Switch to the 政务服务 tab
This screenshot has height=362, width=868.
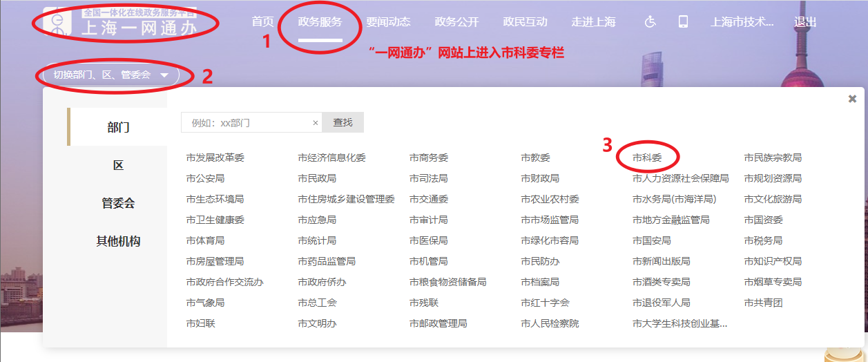(320, 21)
